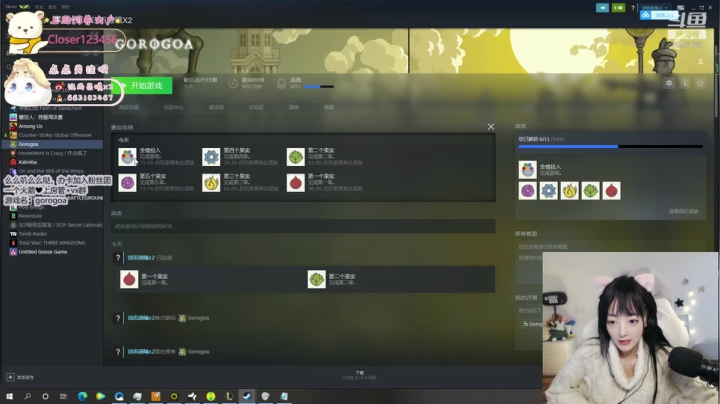
Task: Show game info via the info icon
Action: coord(684,83)
